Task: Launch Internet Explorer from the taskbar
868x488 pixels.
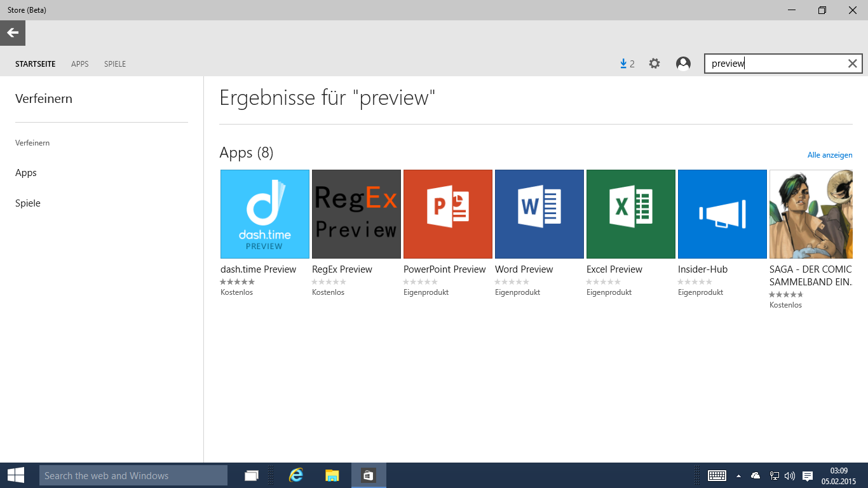Action: click(x=296, y=475)
